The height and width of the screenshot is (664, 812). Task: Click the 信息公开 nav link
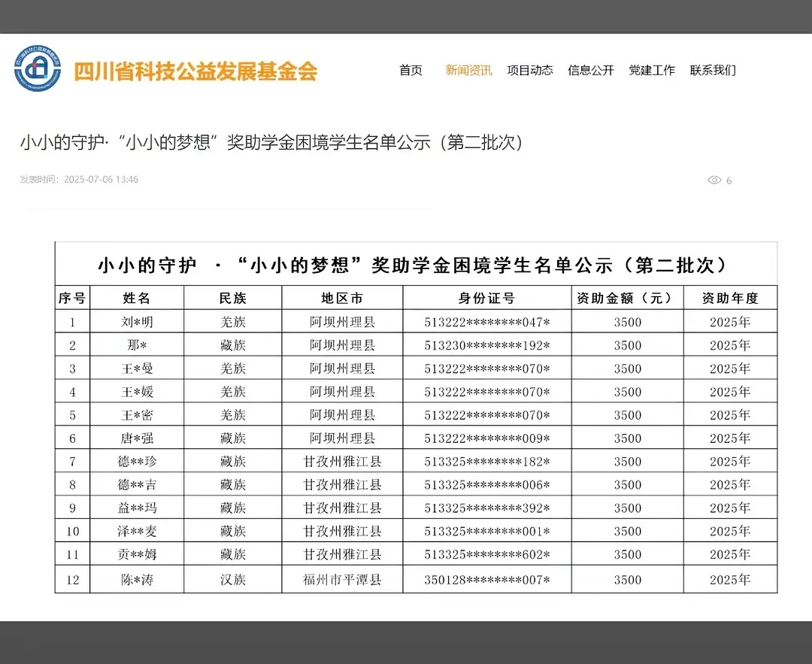coord(591,70)
